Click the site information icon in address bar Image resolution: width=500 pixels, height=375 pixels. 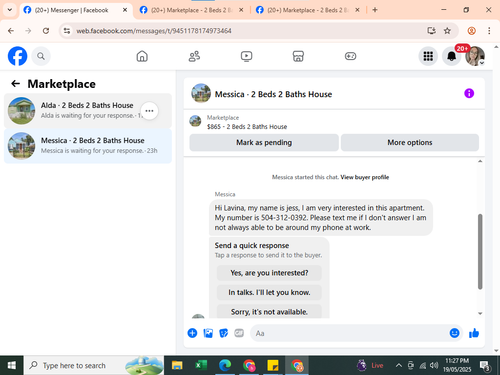[x=67, y=31]
